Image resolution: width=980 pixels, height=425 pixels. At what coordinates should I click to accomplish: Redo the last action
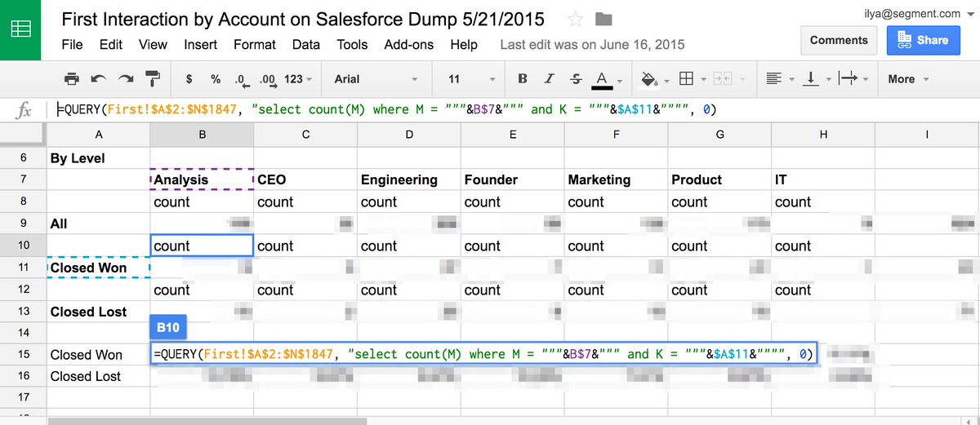[x=126, y=79]
